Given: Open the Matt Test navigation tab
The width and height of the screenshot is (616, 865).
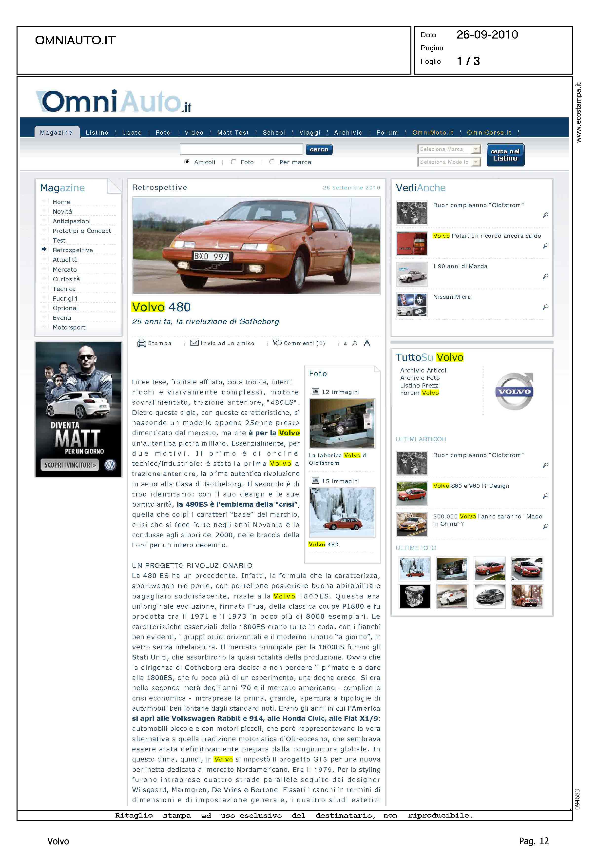Looking at the screenshot, I should 233,132.
